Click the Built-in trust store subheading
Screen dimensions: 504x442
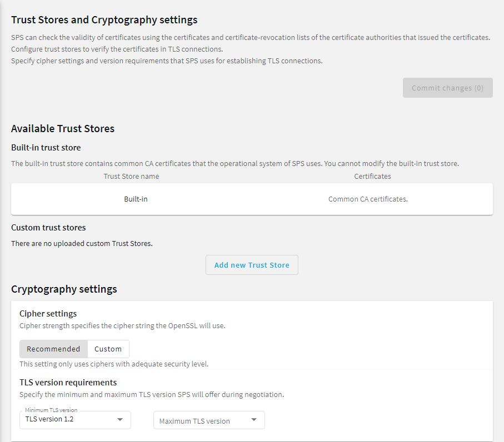click(x=46, y=148)
